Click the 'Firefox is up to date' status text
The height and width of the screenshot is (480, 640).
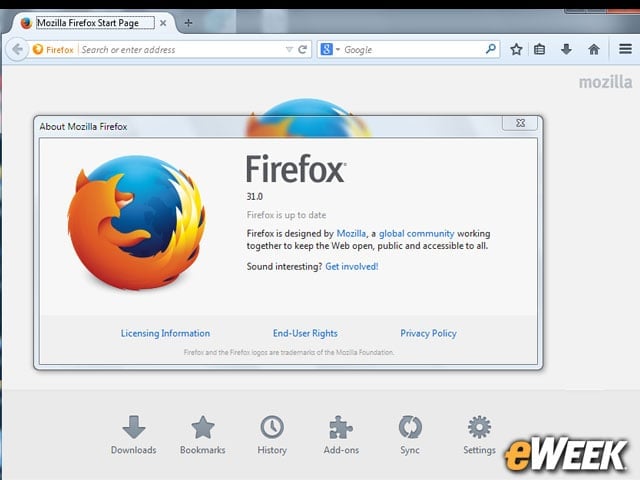[x=286, y=215]
